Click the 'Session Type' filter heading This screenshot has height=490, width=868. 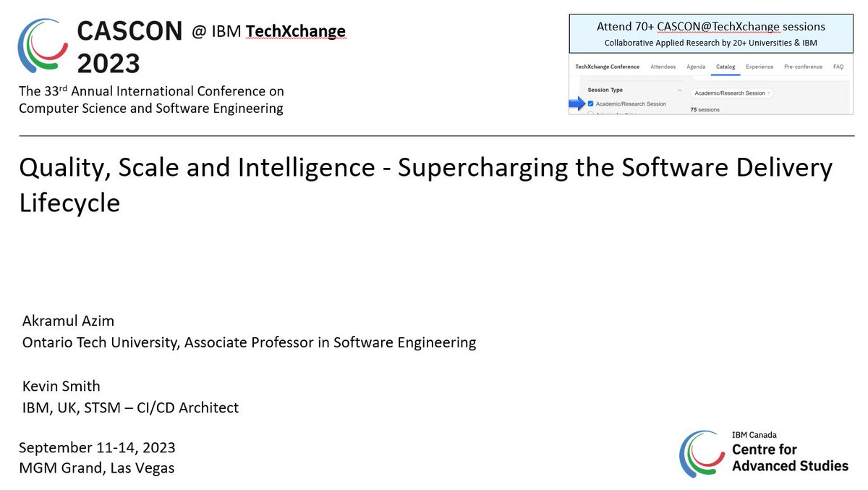pos(605,90)
